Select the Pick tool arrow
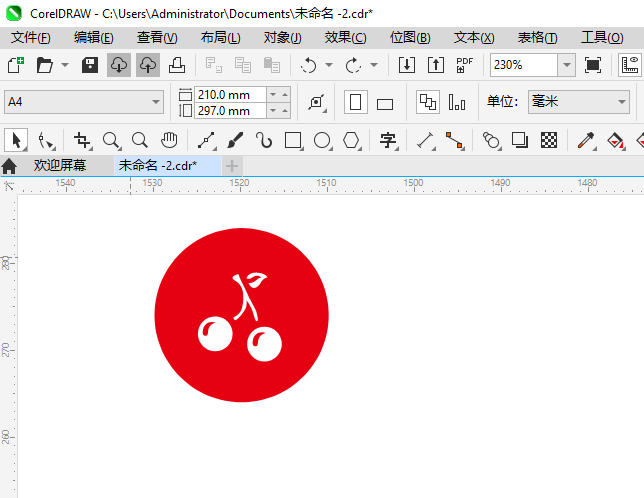 [16, 140]
